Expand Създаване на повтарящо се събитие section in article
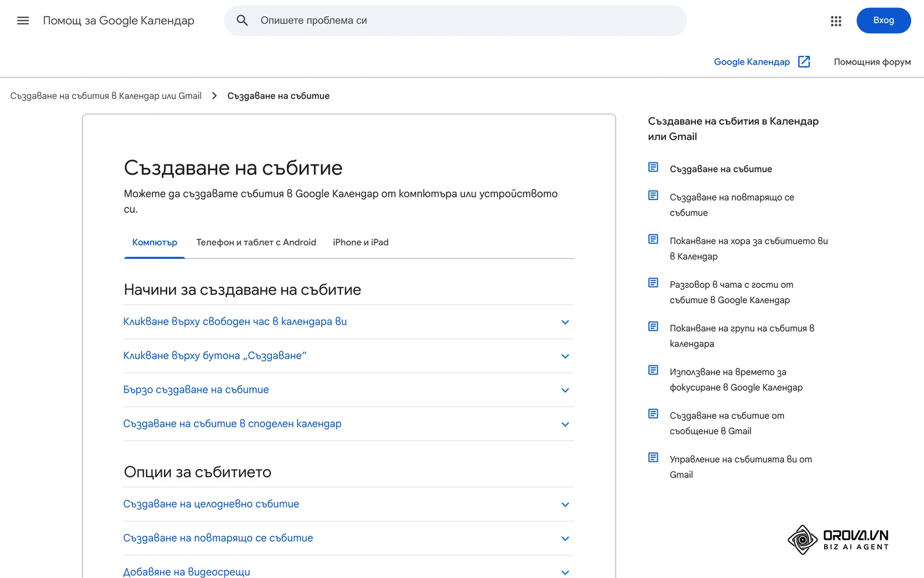 (x=348, y=539)
